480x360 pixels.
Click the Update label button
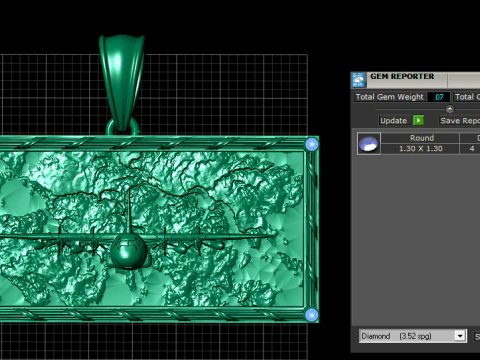click(x=393, y=121)
